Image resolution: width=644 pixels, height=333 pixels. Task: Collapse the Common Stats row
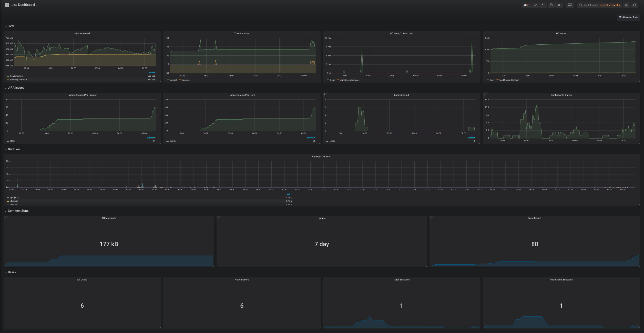16,211
